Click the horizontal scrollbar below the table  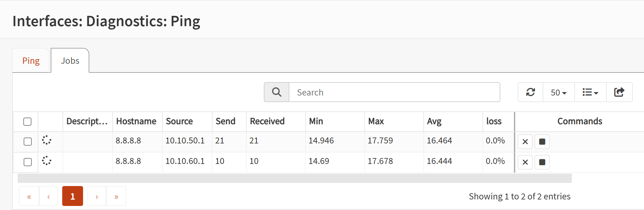(x=294, y=178)
